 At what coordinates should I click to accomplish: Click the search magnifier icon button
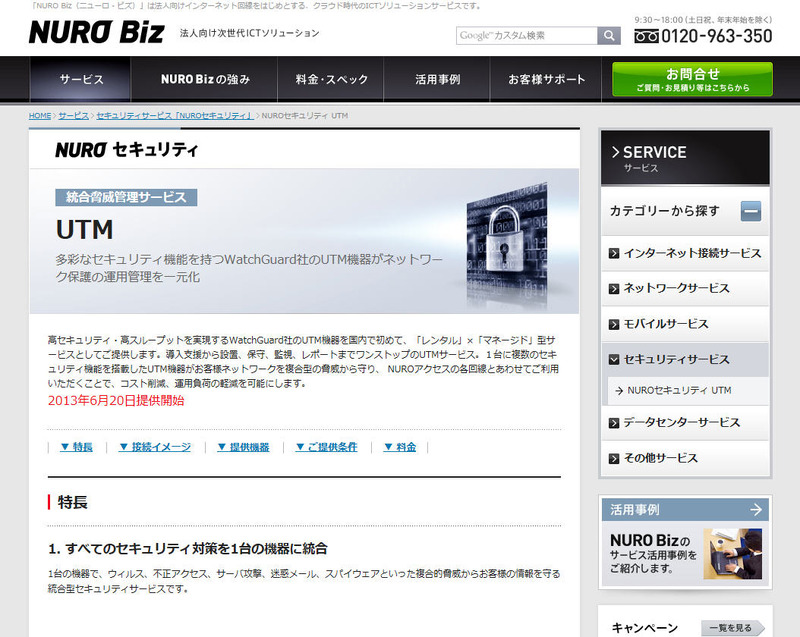[x=609, y=36]
